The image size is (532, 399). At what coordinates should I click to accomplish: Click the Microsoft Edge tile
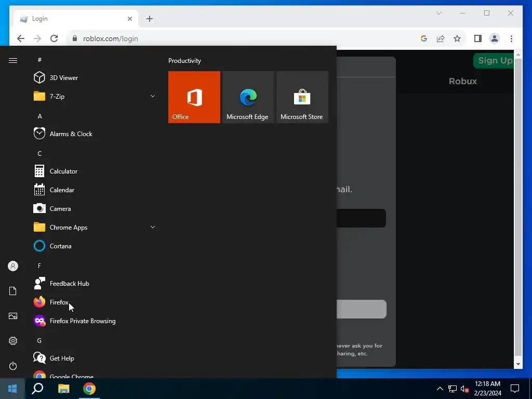[x=248, y=97]
